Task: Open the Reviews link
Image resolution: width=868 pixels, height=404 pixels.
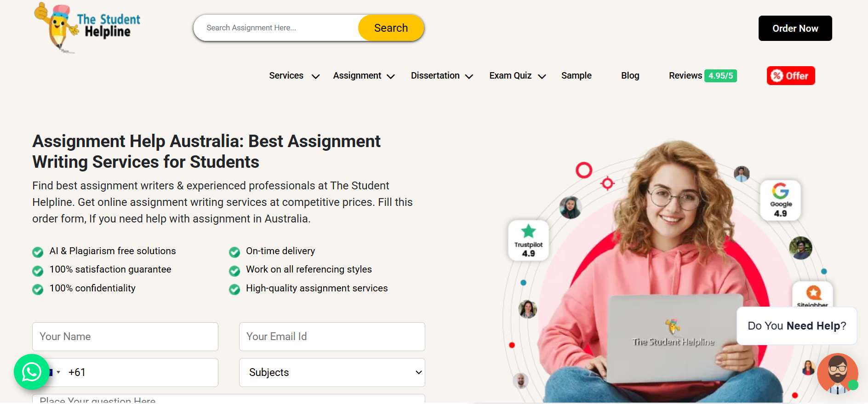Action: [685, 75]
